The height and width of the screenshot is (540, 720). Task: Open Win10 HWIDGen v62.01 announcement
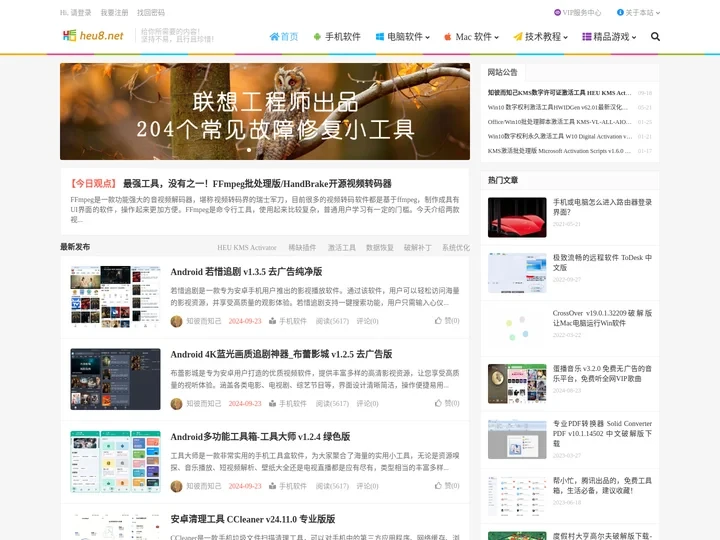[x=558, y=107]
